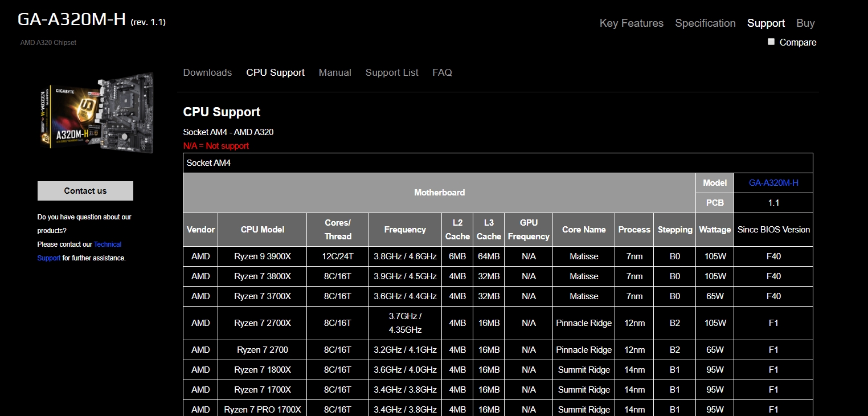Click the F1 BIOS cell for Ryzen 7 2700X
868x416 pixels.
click(773, 323)
